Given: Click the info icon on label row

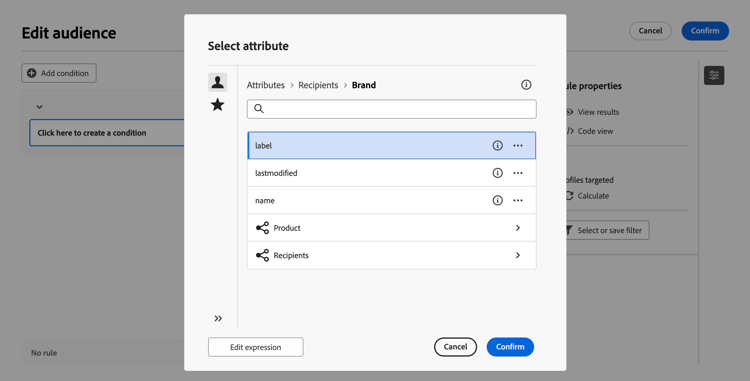Looking at the screenshot, I should (497, 145).
